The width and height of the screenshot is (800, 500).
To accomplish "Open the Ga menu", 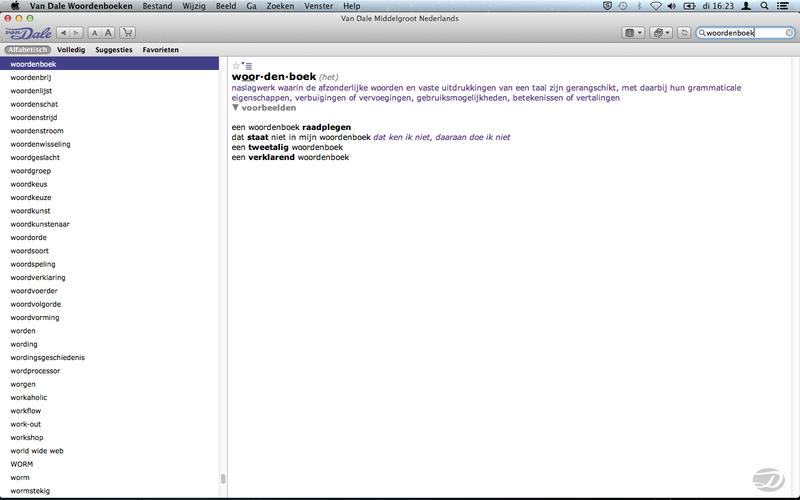I will coord(251,6).
